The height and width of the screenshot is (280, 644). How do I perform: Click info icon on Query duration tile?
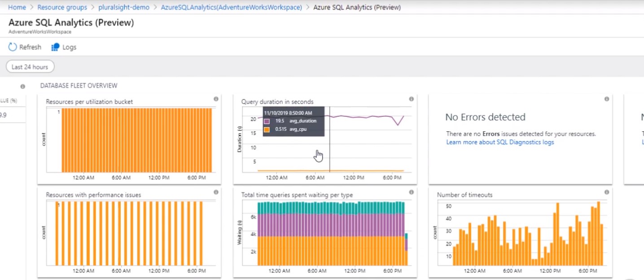pos(411,99)
